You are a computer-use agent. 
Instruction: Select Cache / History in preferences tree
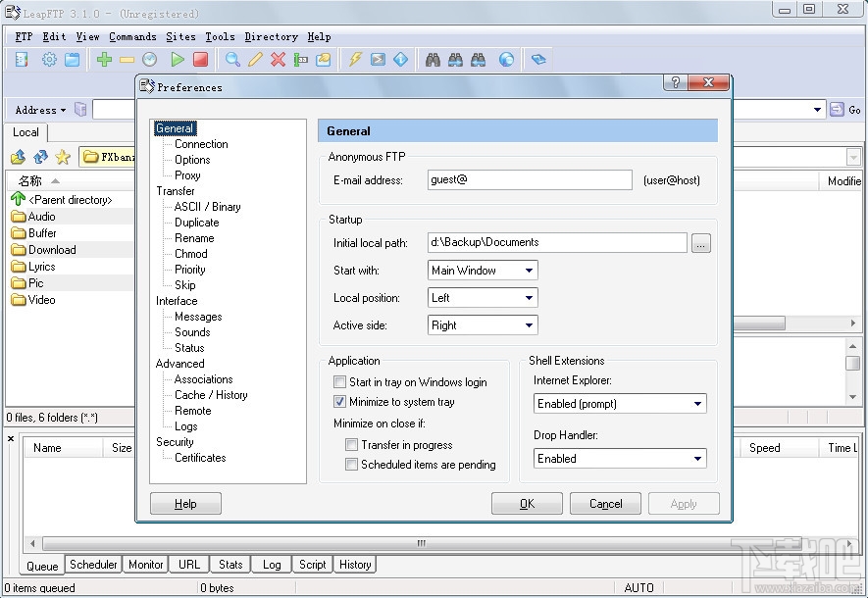point(211,395)
